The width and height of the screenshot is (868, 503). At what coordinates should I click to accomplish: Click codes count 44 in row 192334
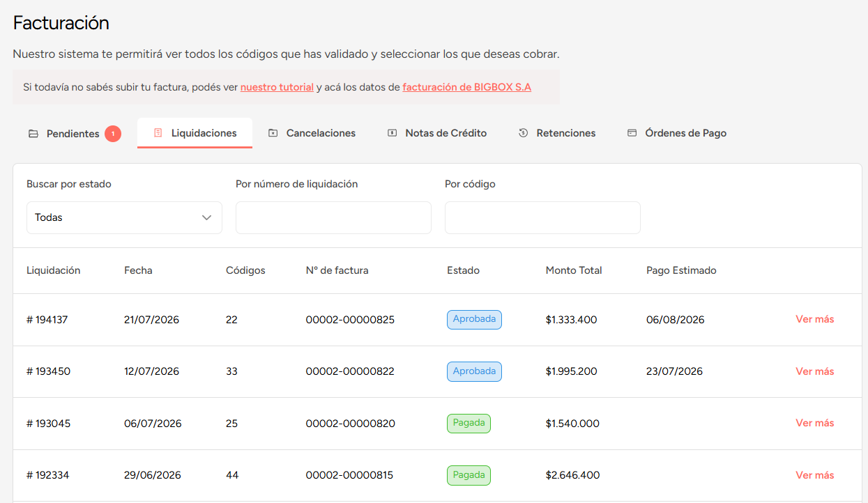pos(232,475)
